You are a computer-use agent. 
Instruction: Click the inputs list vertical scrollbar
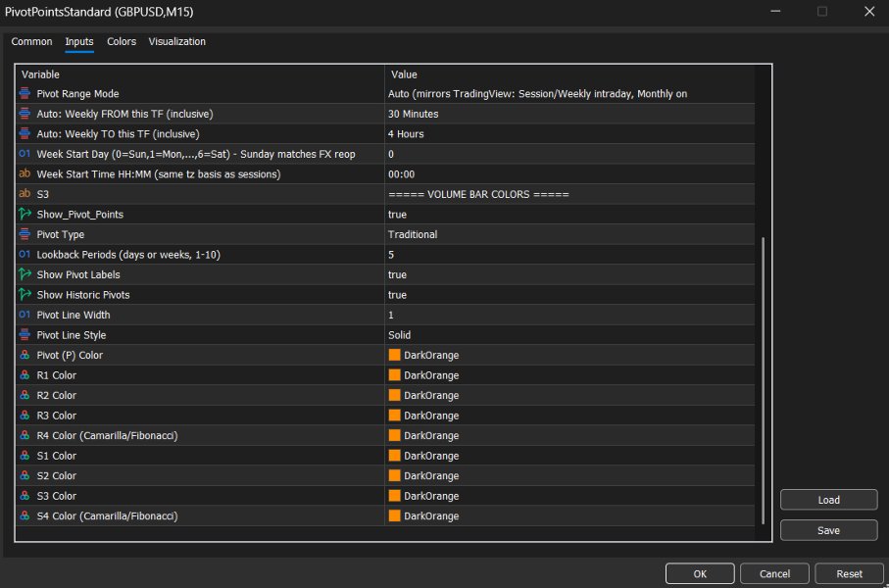pos(764,380)
